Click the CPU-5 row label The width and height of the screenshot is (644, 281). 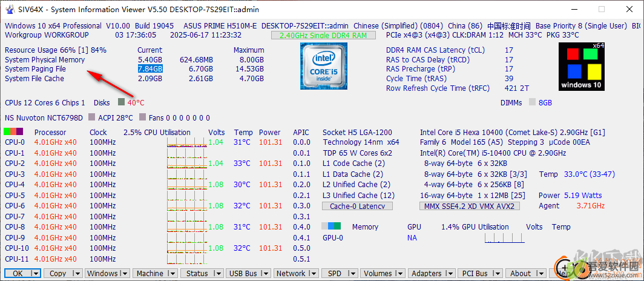point(15,195)
